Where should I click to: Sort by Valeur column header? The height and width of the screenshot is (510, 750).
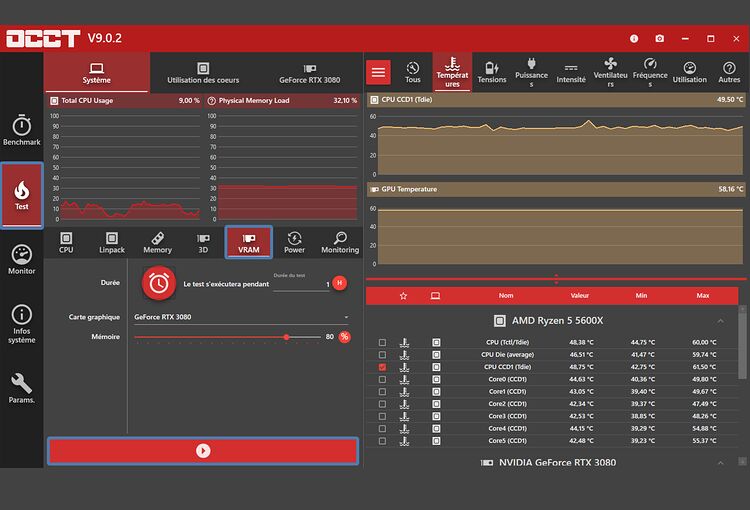(579, 296)
